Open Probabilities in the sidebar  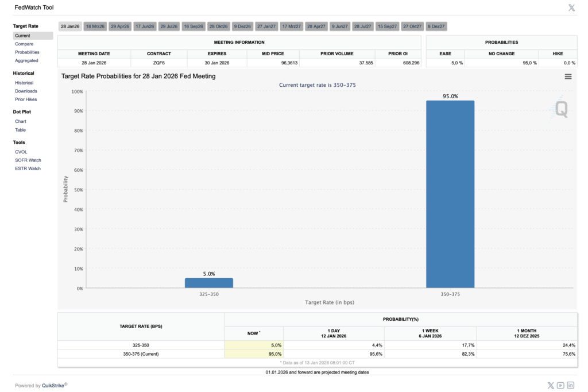[x=27, y=52]
